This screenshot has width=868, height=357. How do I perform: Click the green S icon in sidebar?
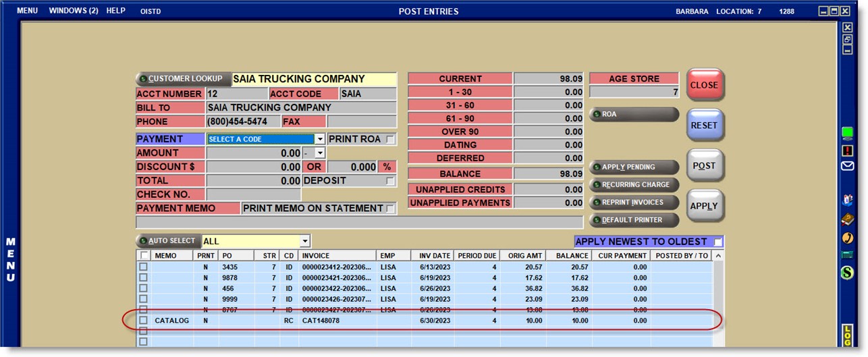point(848,273)
